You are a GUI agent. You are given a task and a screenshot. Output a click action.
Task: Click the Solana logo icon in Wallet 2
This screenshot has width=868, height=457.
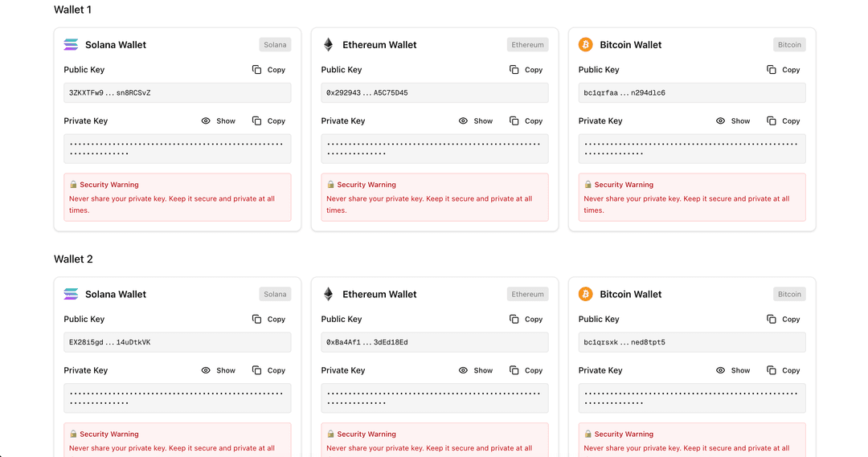pos(71,294)
